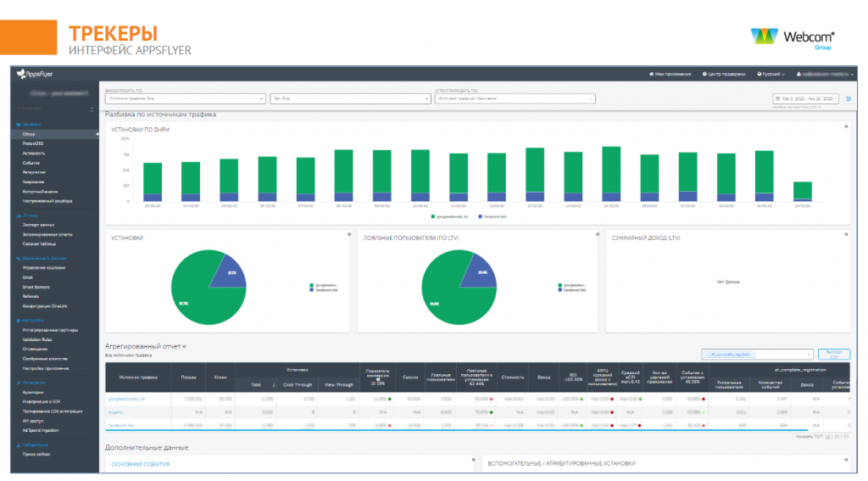Open the filter settings icon beside date range
Viewport: 868px width, 481px height.
[x=849, y=98]
